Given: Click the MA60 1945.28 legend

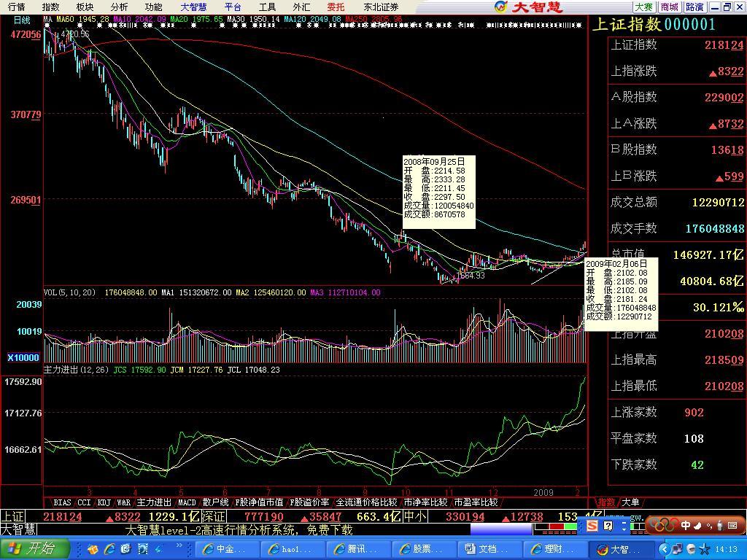Looking at the screenshot, I should click(83, 20).
